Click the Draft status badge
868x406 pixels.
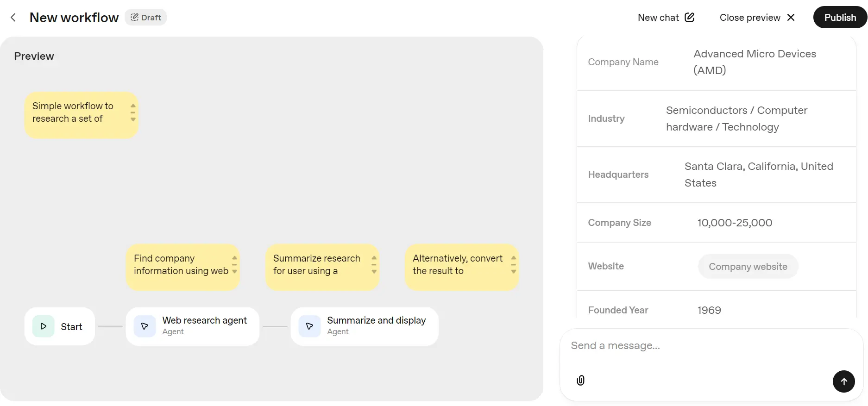146,18
